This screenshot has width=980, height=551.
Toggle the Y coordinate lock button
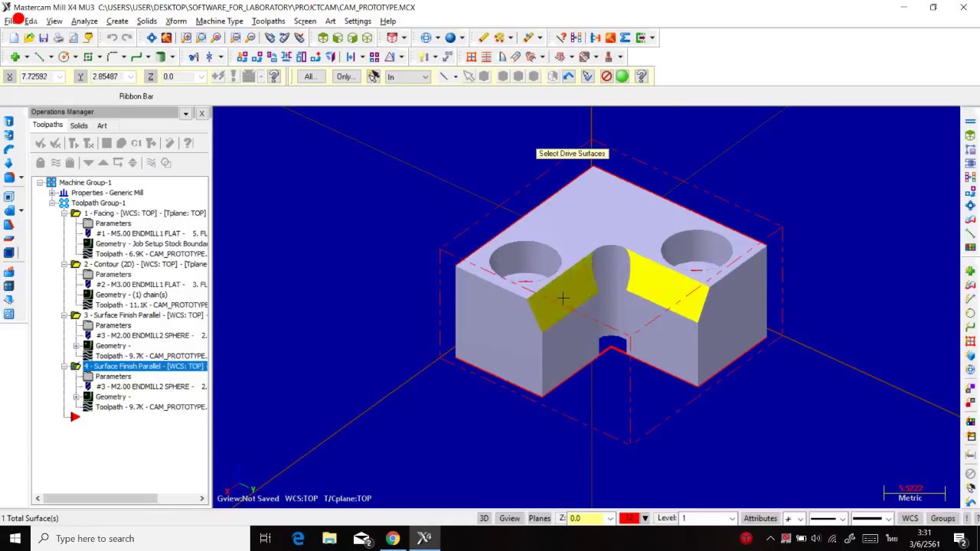pos(80,77)
